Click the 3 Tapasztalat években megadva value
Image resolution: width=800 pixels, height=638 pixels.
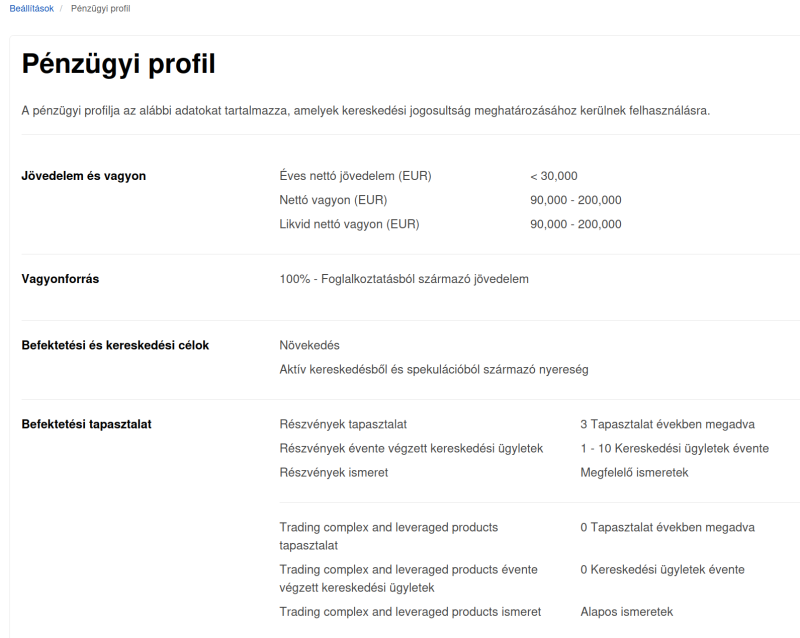pyautogui.click(x=667, y=424)
